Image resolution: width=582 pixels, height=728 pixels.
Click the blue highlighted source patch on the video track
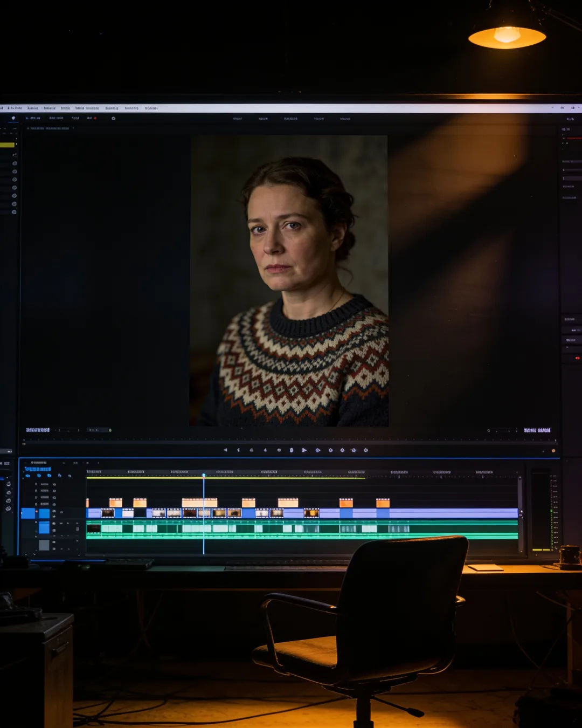point(28,513)
